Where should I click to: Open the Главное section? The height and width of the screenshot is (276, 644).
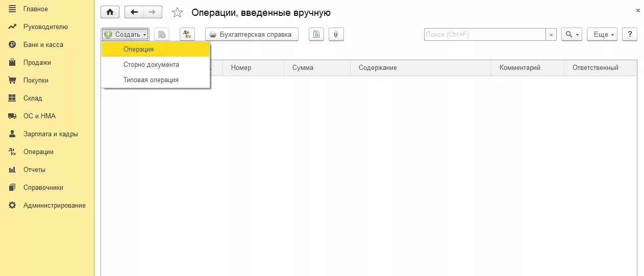[36, 9]
